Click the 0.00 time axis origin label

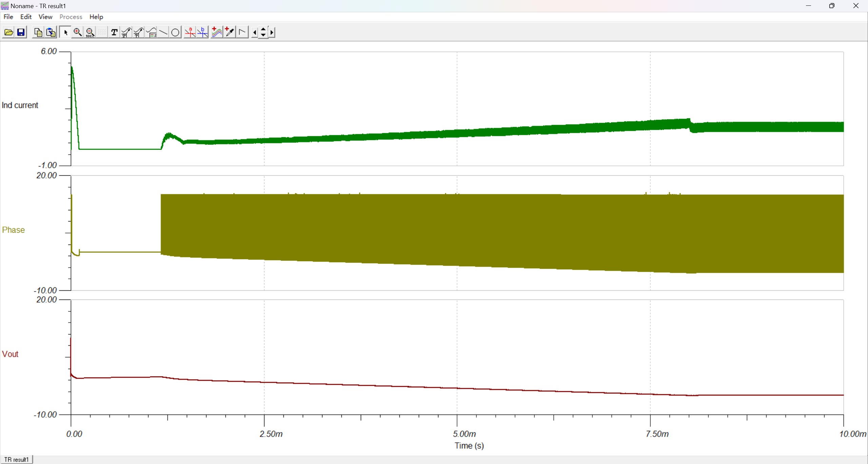coord(74,434)
